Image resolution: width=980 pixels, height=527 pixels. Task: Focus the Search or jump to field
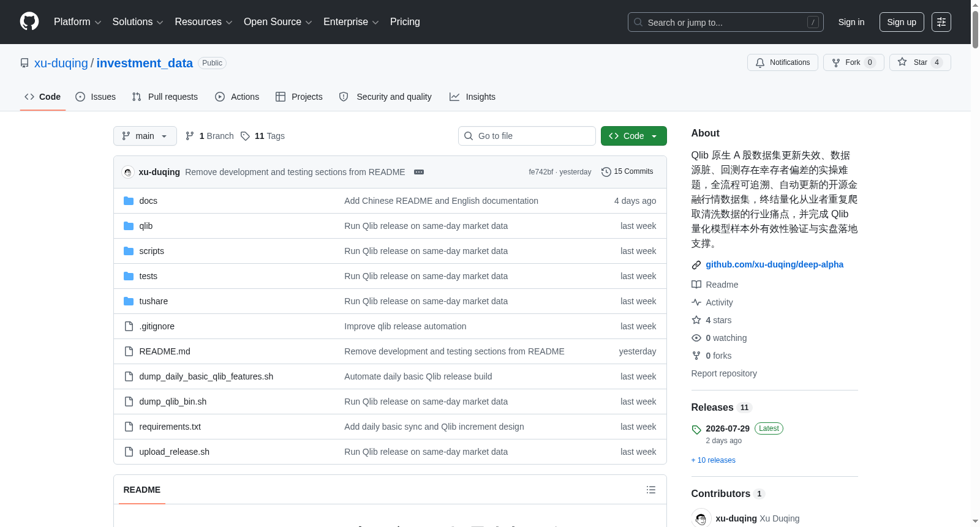click(726, 22)
